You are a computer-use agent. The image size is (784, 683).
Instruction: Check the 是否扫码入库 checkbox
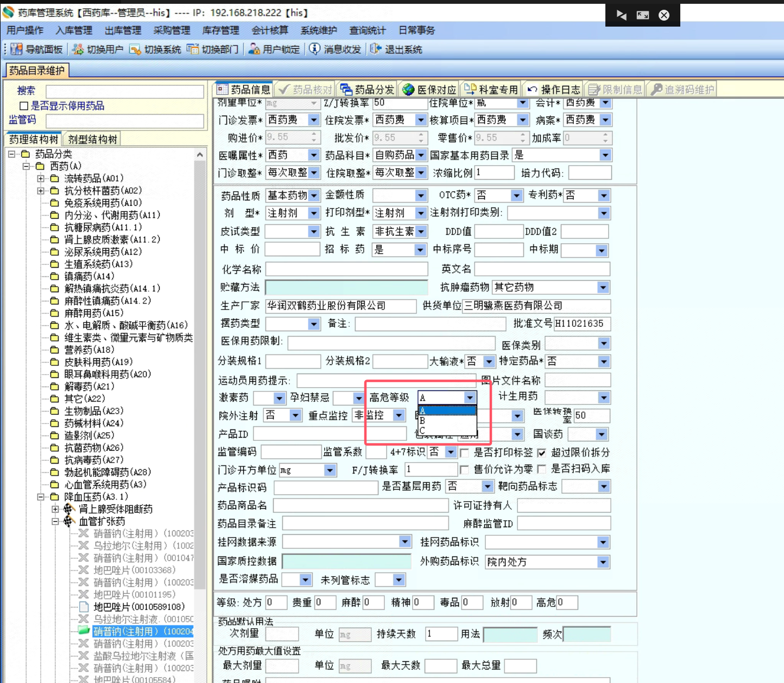point(541,469)
